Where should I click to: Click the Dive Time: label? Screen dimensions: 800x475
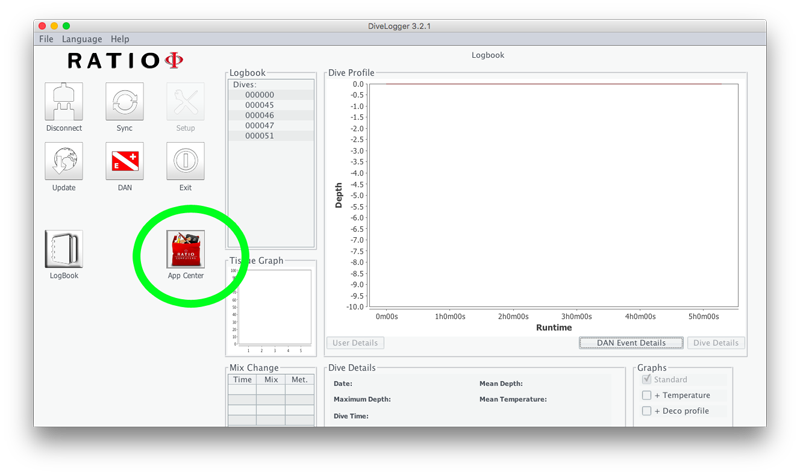[x=351, y=416]
